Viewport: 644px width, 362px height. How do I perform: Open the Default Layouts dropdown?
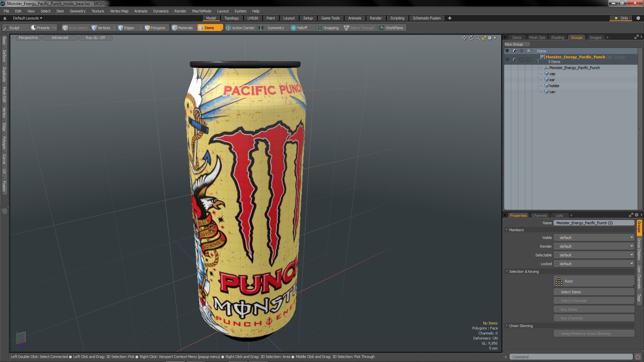click(x=28, y=18)
